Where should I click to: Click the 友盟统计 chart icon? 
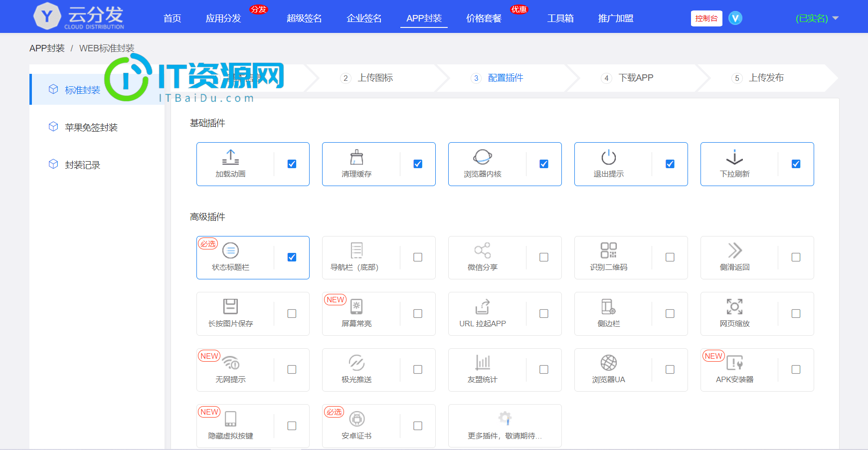(x=483, y=363)
